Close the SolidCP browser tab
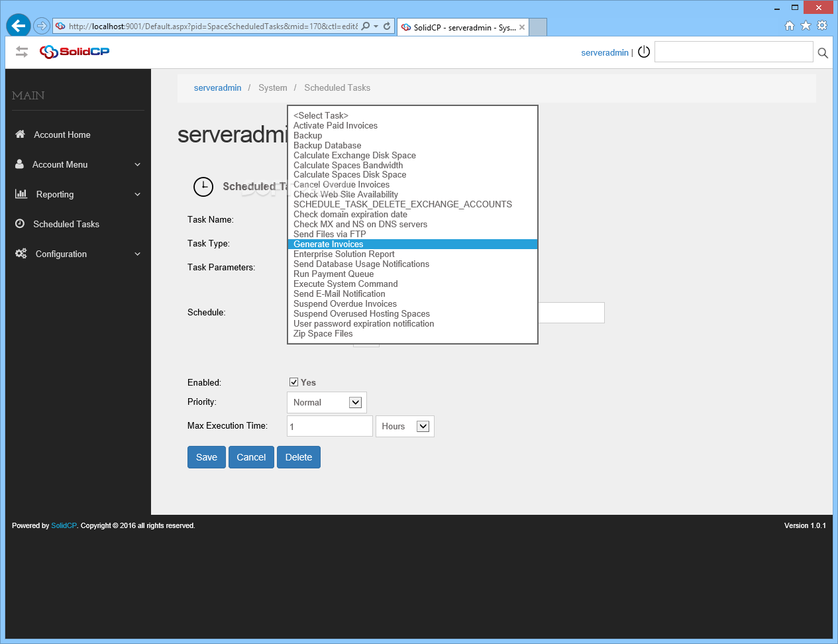This screenshot has width=838, height=644. [x=522, y=27]
